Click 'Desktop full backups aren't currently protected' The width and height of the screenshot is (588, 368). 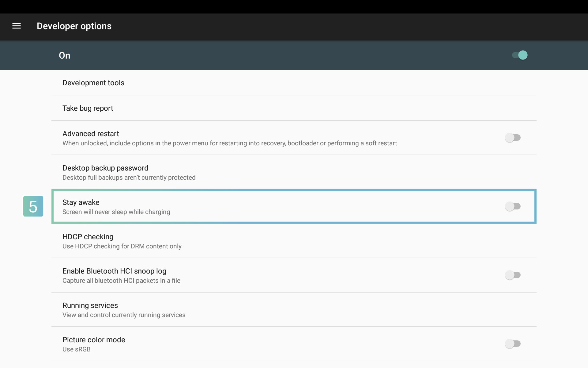coord(129,178)
